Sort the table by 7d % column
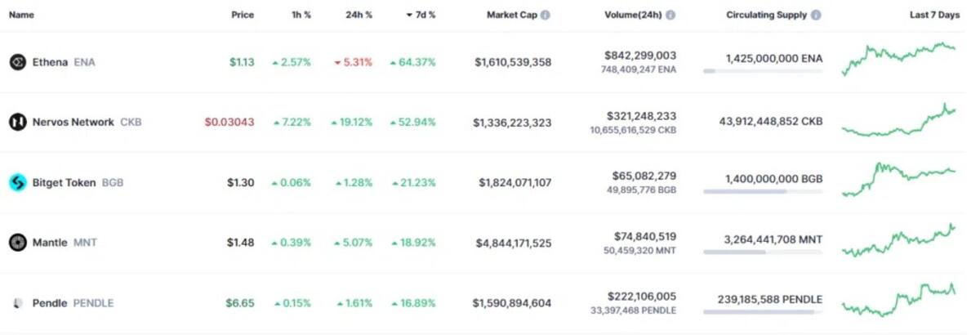 pyautogui.click(x=421, y=15)
